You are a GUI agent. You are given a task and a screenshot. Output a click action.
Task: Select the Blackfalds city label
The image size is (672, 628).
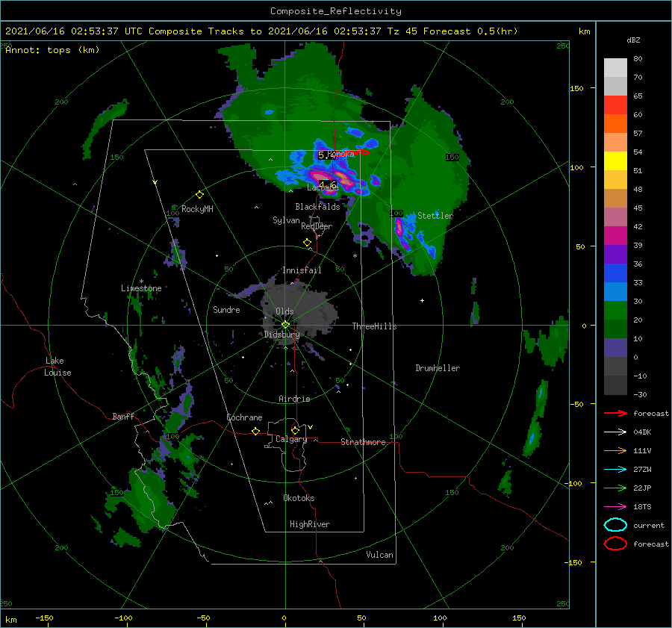coord(317,207)
